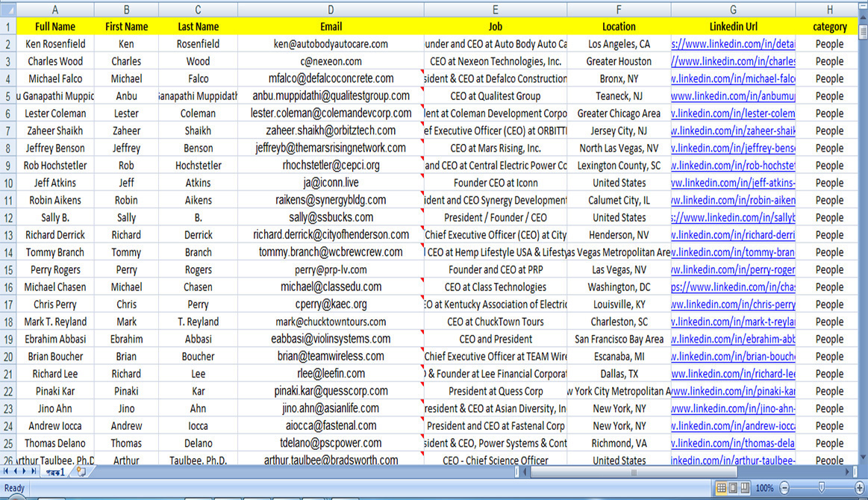This screenshot has width=868, height=500.
Task: Select cell 'perry@prp-lv.com'
Action: tap(331, 269)
